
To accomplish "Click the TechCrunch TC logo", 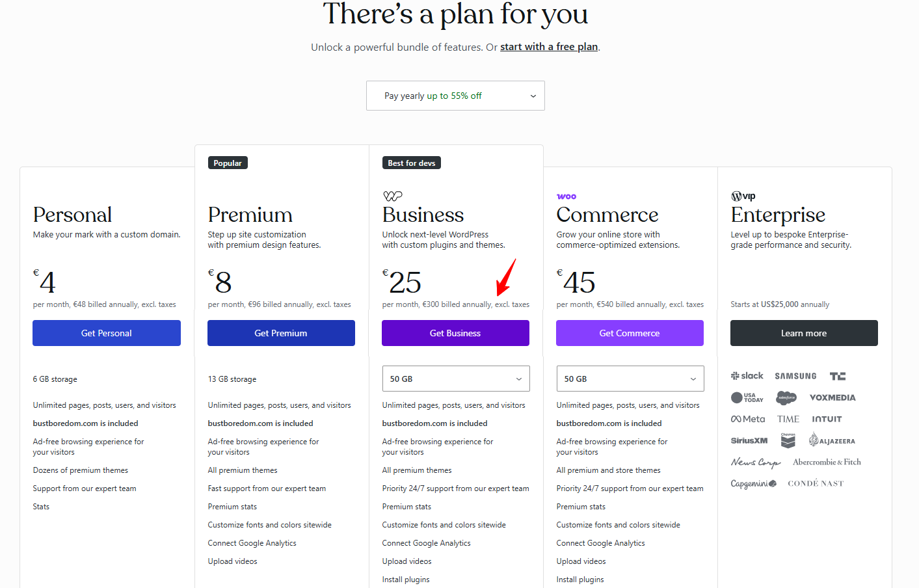I will (838, 376).
